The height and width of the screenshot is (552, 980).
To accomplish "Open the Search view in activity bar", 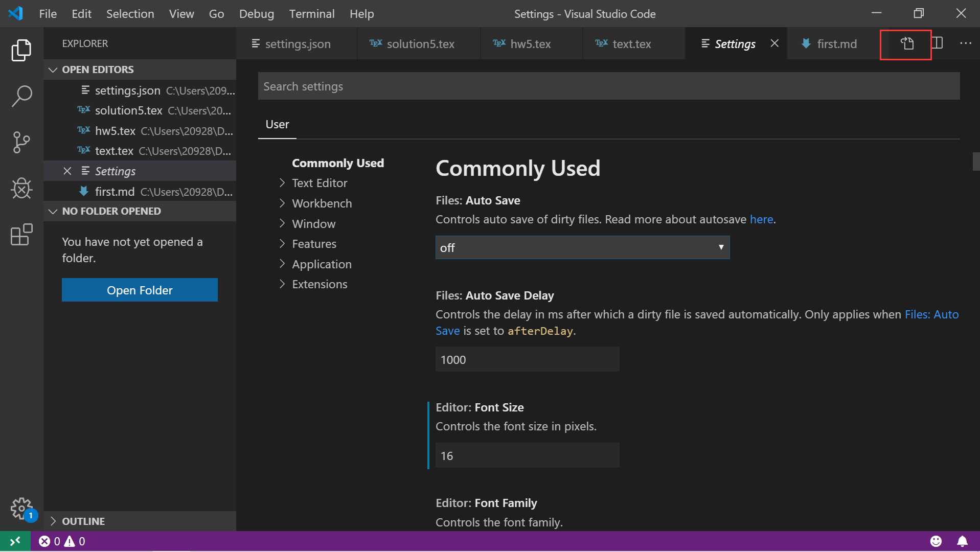I will pos(21,96).
